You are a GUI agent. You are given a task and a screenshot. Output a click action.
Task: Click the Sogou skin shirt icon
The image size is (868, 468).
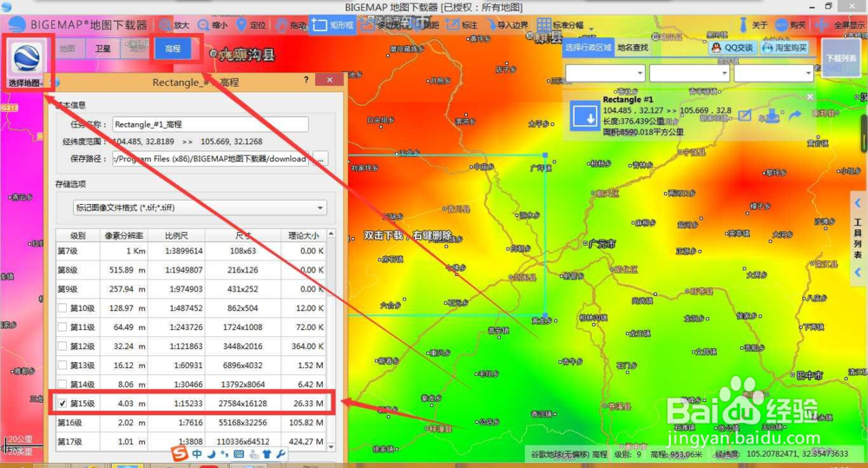[266, 454]
